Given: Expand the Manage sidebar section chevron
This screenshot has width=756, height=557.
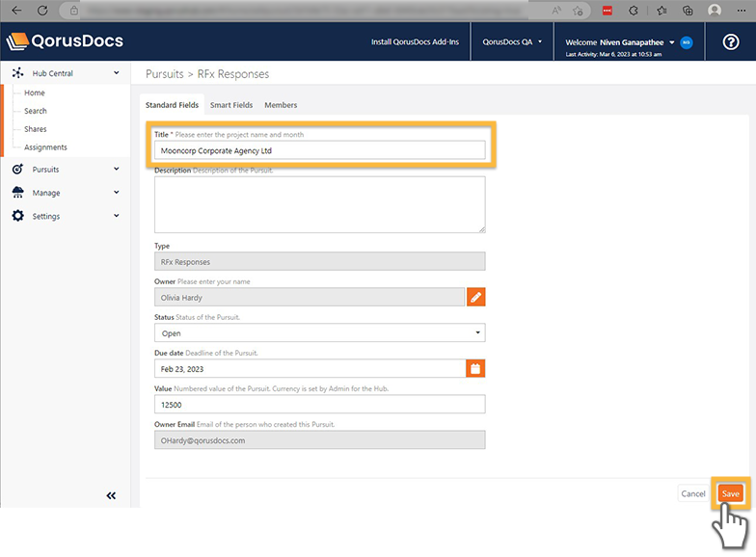Looking at the screenshot, I should click(x=116, y=193).
